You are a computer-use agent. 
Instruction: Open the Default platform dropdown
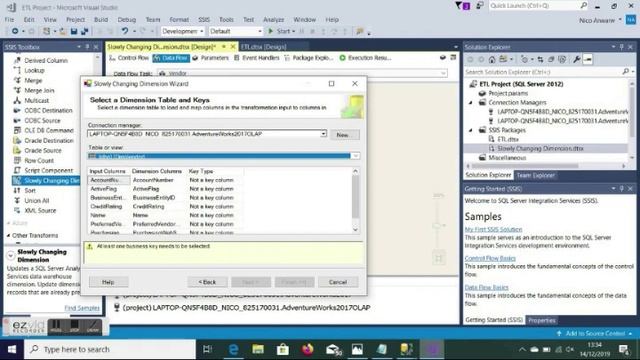click(236, 31)
